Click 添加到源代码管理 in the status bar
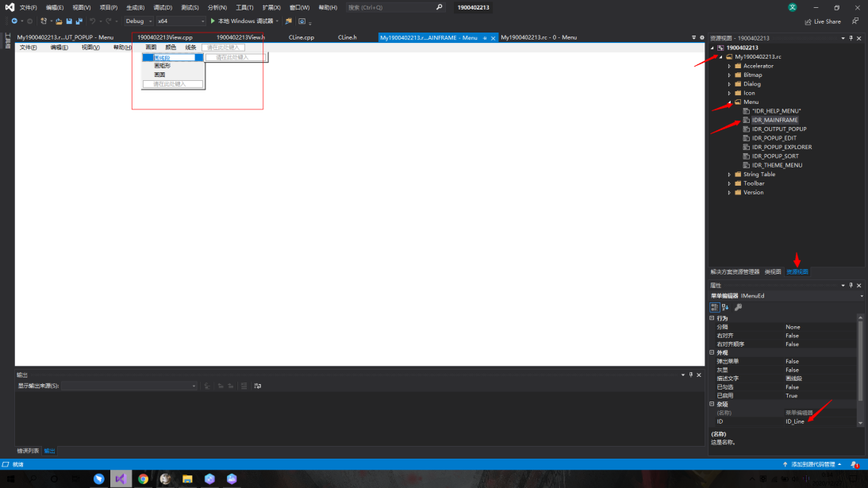 pyautogui.click(x=812, y=465)
